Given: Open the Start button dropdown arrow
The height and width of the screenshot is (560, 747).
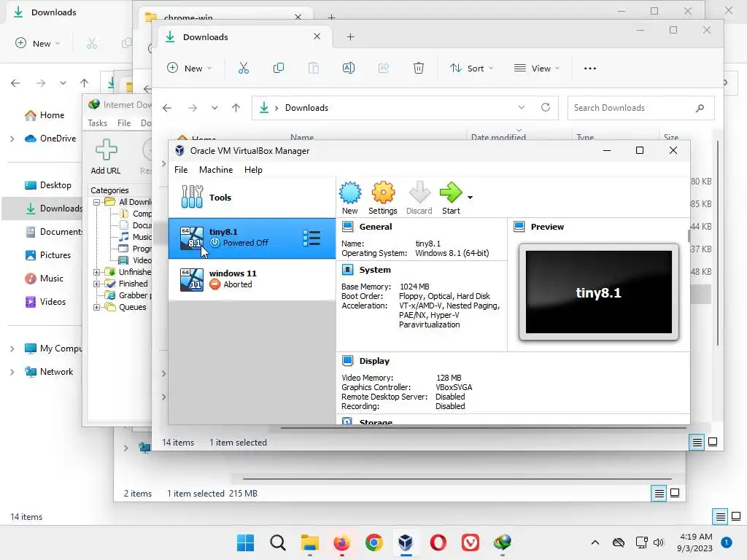Looking at the screenshot, I should 471,197.
